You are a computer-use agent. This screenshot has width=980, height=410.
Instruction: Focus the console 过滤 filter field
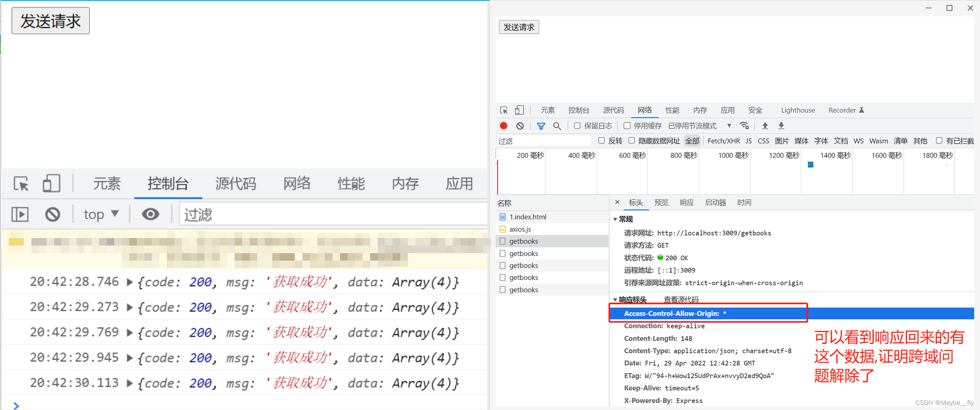[334, 215]
